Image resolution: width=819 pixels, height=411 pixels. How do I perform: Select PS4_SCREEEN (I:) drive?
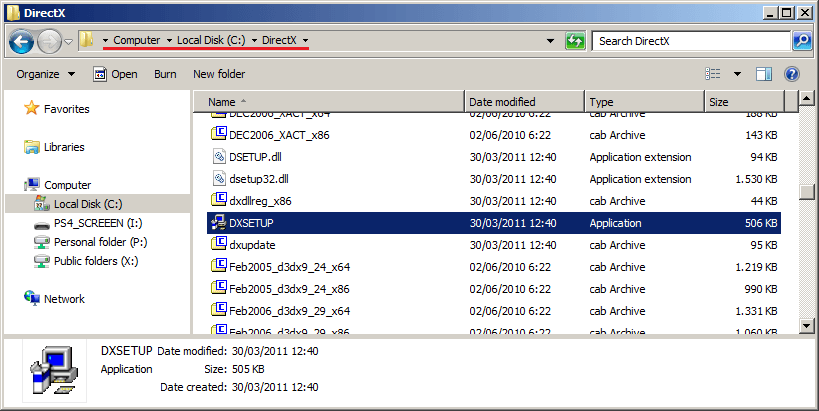(x=98, y=224)
